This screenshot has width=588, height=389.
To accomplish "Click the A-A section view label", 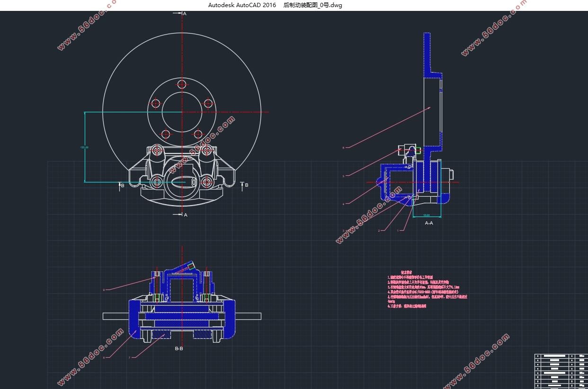I will [428, 223].
